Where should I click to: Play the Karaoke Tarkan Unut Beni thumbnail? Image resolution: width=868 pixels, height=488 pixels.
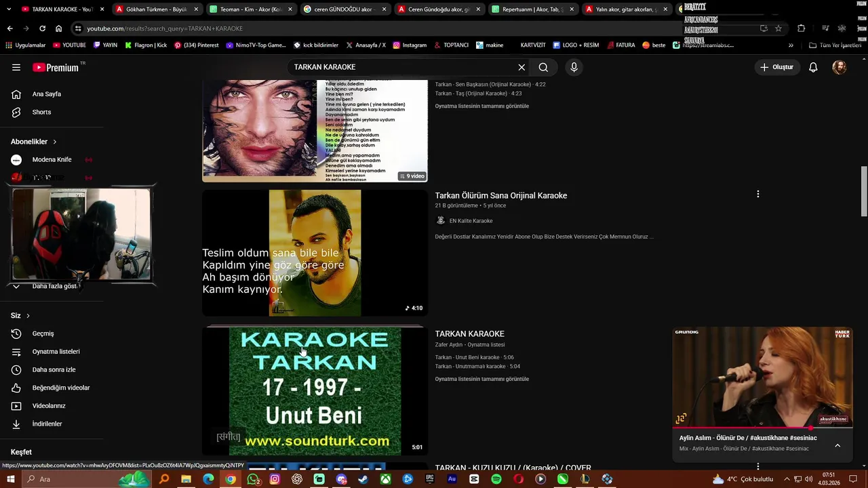click(315, 391)
